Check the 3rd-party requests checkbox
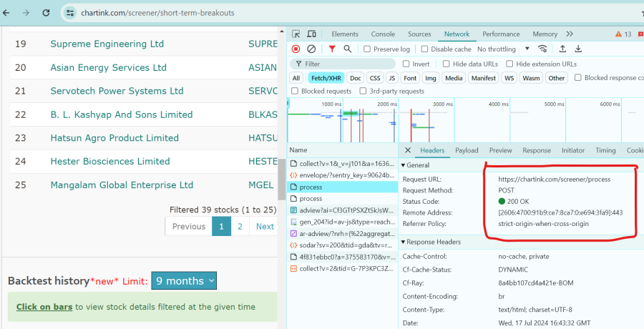 click(x=363, y=91)
